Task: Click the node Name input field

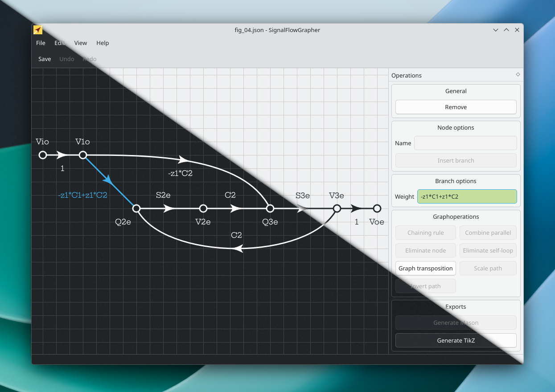Action: pyautogui.click(x=465, y=143)
